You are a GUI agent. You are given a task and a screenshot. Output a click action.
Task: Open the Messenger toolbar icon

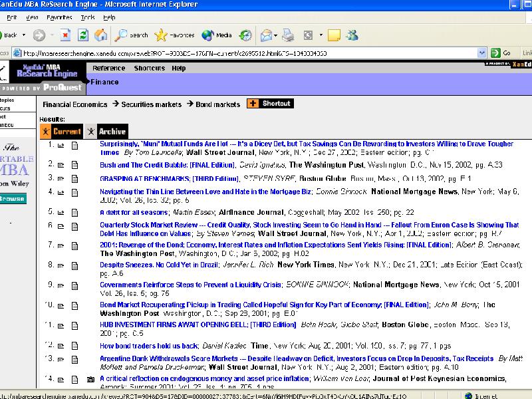coord(352,35)
